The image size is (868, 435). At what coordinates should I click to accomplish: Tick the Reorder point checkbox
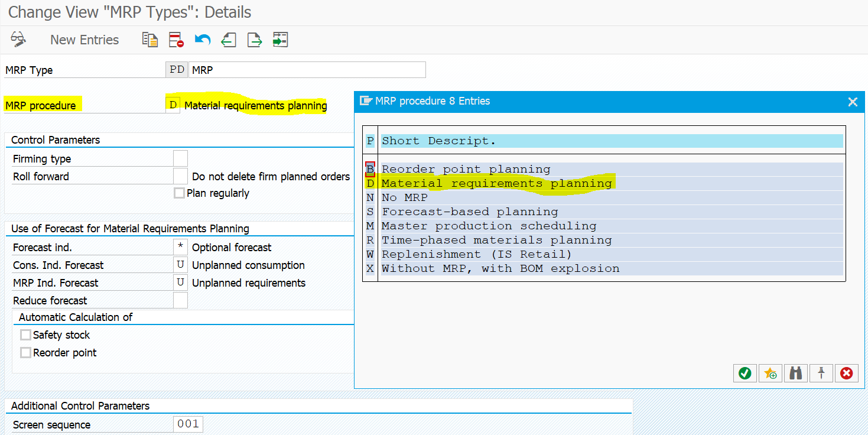25,353
